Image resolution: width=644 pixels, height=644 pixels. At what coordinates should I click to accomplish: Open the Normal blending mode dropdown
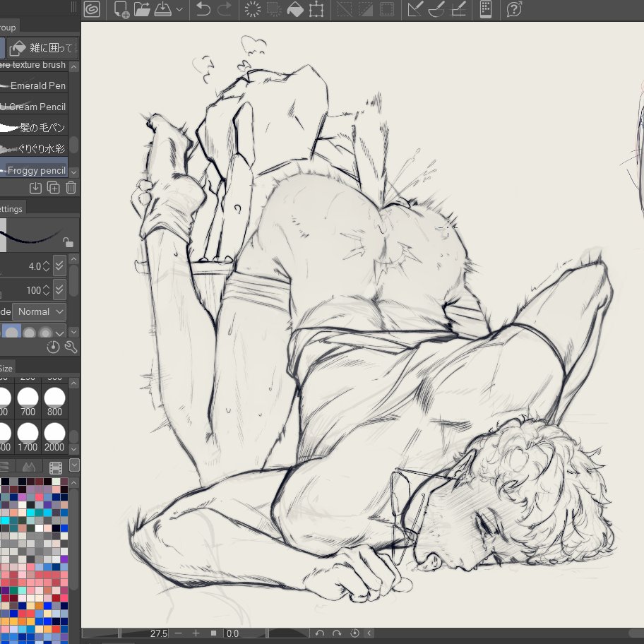tap(40, 311)
